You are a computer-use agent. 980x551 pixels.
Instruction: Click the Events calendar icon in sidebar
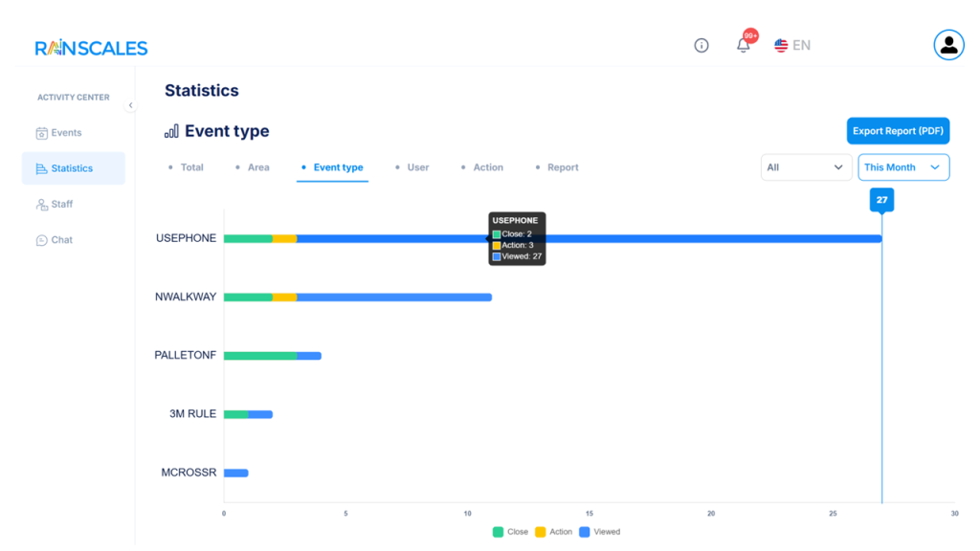(x=41, y=133)
